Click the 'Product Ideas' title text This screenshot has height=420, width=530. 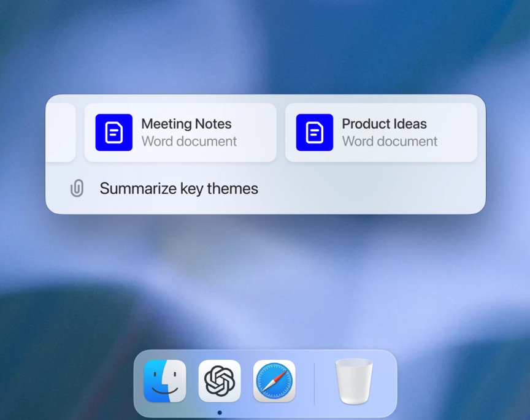pos(384,124)
